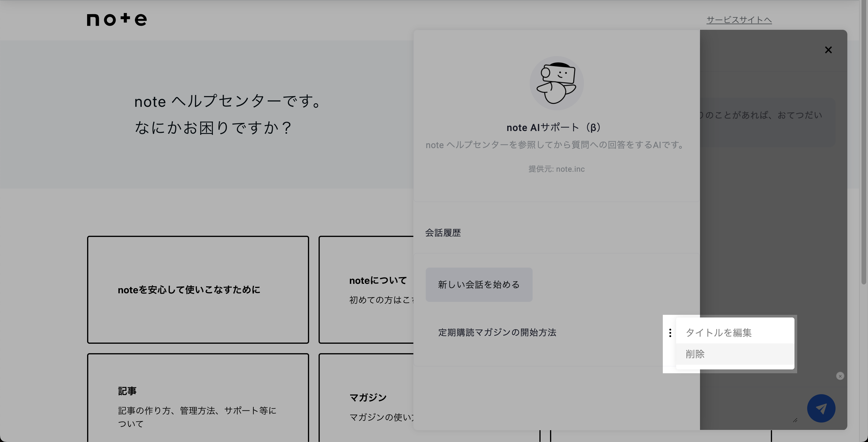868x442 pixels.
Task: Click the note AIサポート（β）title
Action: tap(554, 127)
